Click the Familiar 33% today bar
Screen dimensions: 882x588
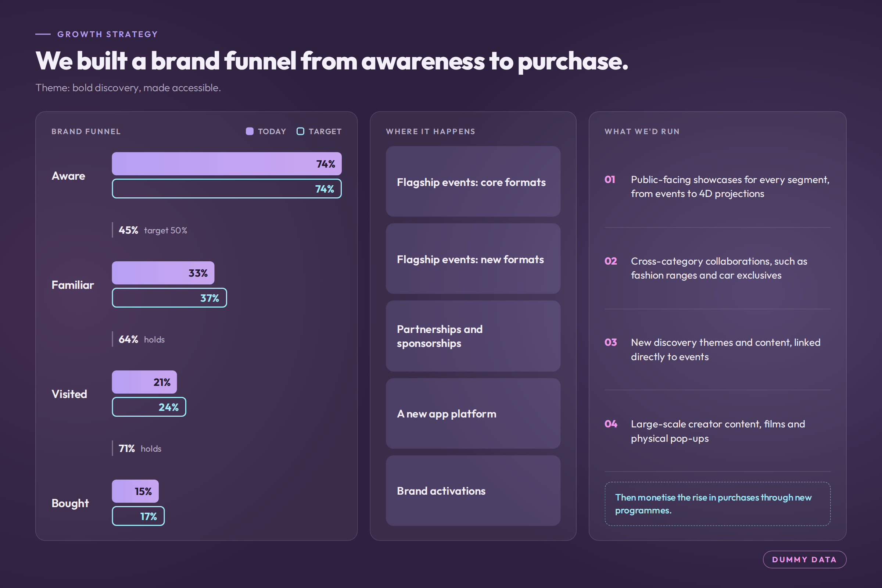coord(163,273)
